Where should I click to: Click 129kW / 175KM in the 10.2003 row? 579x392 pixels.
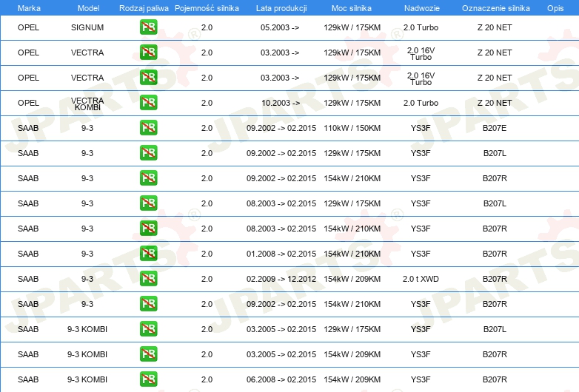[352, 103]
